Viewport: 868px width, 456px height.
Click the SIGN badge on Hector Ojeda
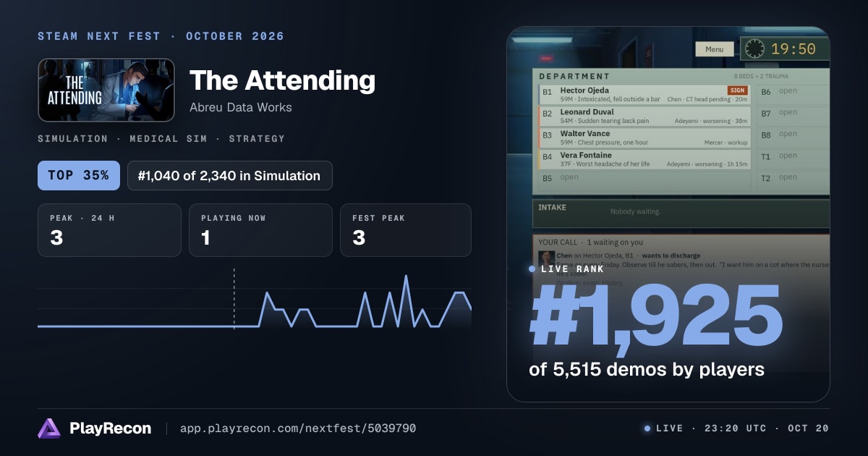tap(737, 90)
